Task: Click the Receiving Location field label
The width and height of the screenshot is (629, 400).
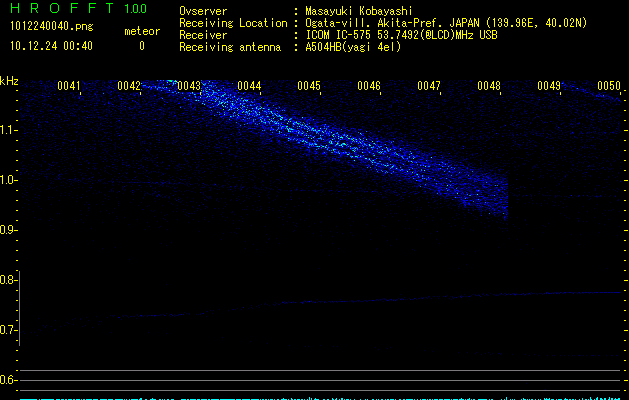Action: [x=233, y=23]
